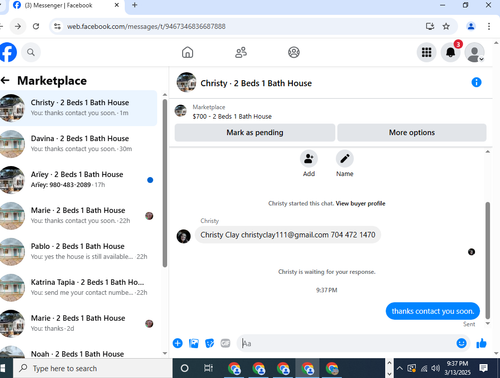The width and height of the screenshot is (500, 378).
Task: Go forward in browser
Action: pyautogui.click(x=18, y=26)
